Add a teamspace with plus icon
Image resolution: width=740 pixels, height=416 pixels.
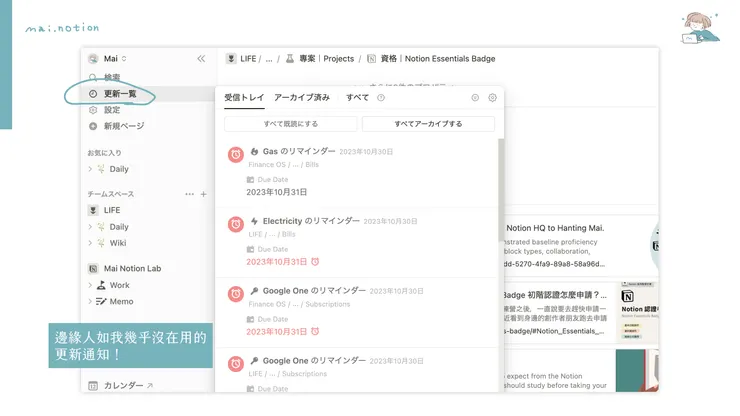(203, 194)
